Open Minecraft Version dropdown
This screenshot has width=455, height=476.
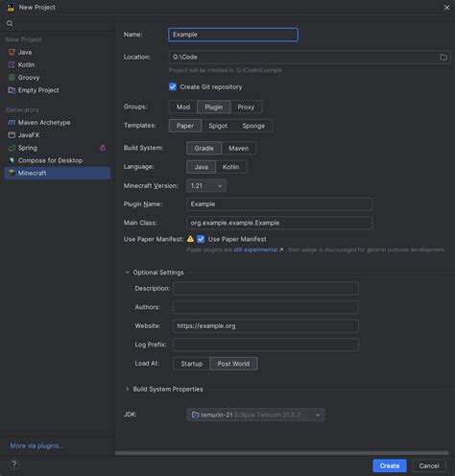pos(206,186)
